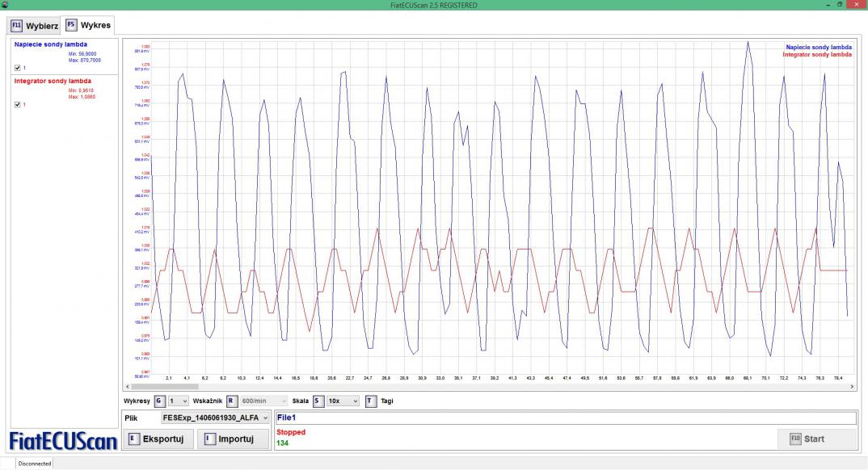Click the G shortcut icon beside Wykresy

point(159,401)
